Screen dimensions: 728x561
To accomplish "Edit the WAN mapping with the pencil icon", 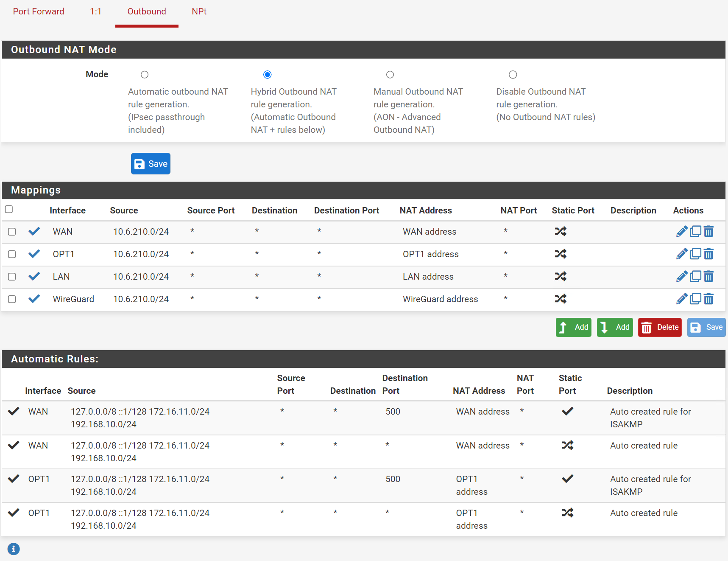I will pos(682,231).
